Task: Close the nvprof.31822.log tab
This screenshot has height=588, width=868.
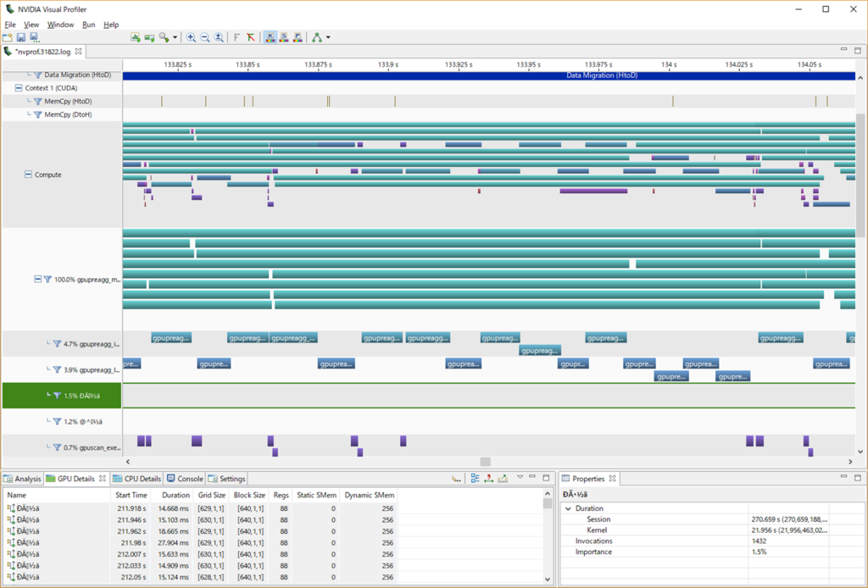Action: [x=79, y=52]
